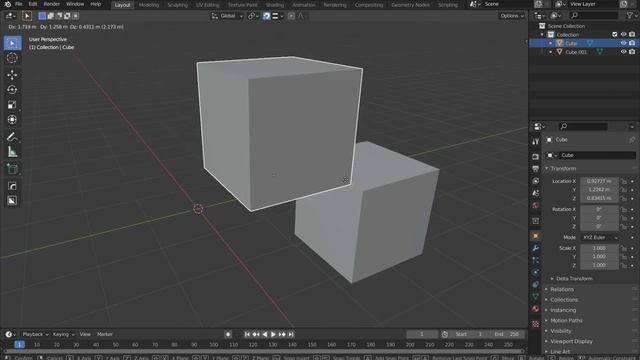Image resolution: width=640 pixels, height=360 pixels.
Task: Open the View Layer properties tab
Action: [x=536, y=181]
